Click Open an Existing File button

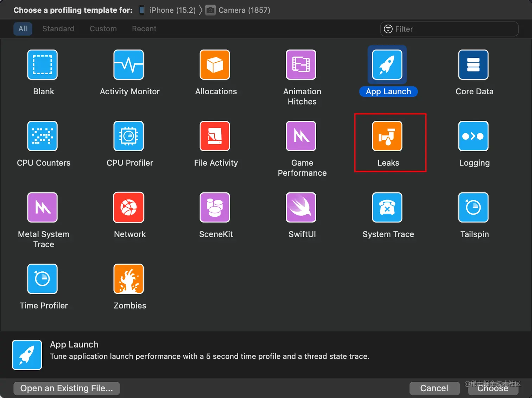pyautogui.click(x=67, y=388)
